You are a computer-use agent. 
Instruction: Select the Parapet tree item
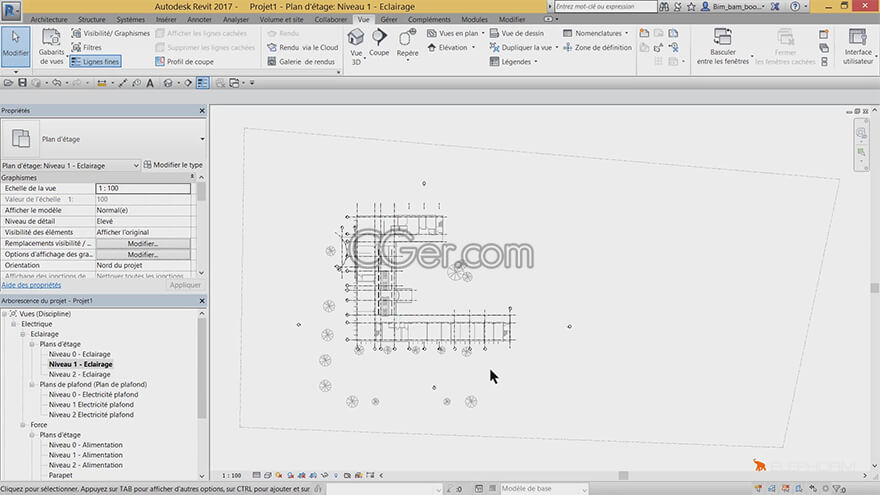pos(61,475)
